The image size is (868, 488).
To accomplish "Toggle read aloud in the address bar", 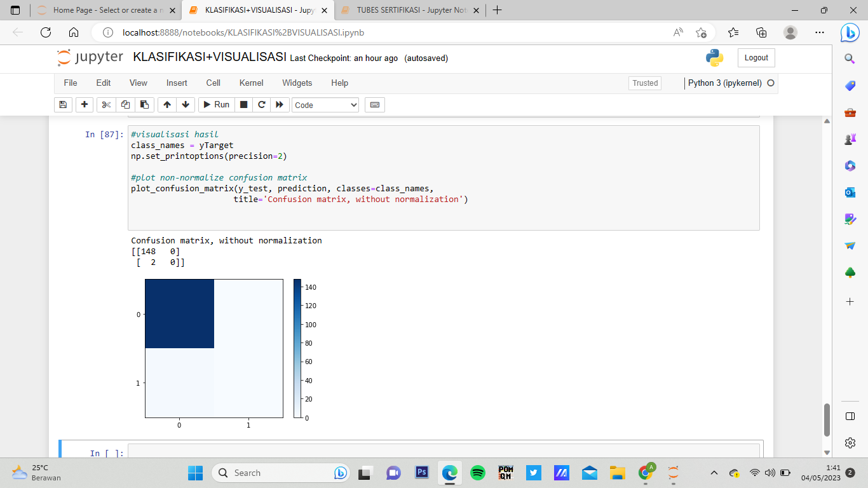I will coord(678,32).
